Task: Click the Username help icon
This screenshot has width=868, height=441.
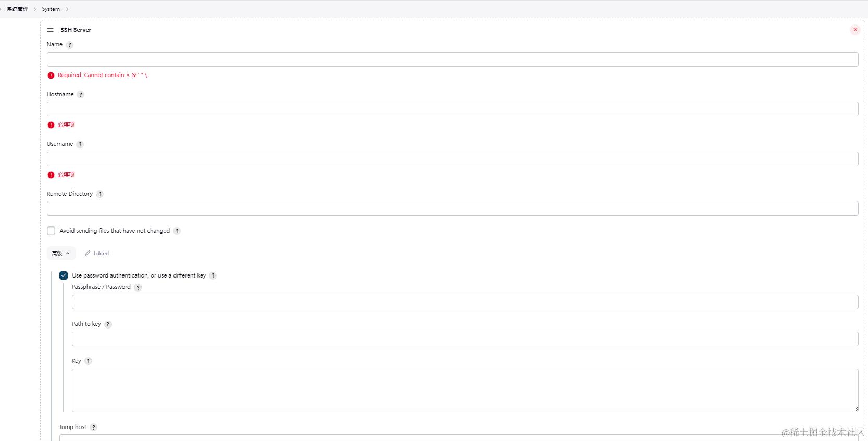Action: point(80,144)
